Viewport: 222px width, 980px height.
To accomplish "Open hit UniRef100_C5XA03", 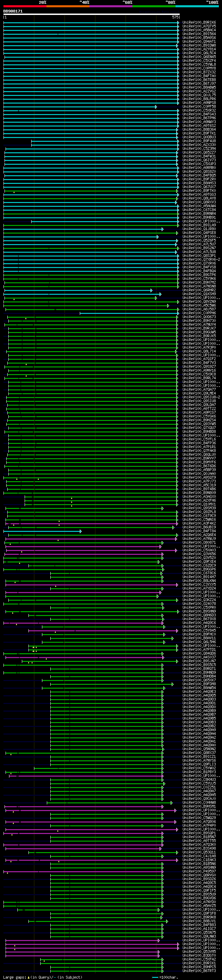I will pos(199,550).
